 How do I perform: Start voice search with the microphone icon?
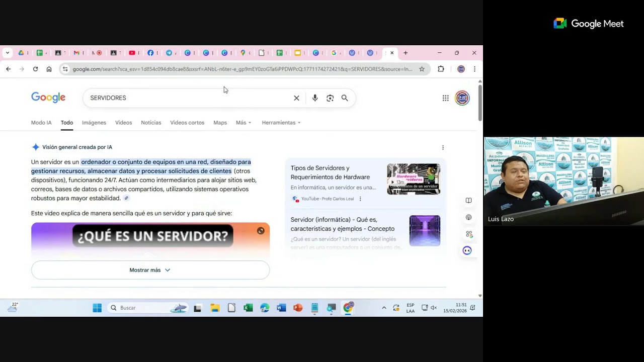(315, 98)
